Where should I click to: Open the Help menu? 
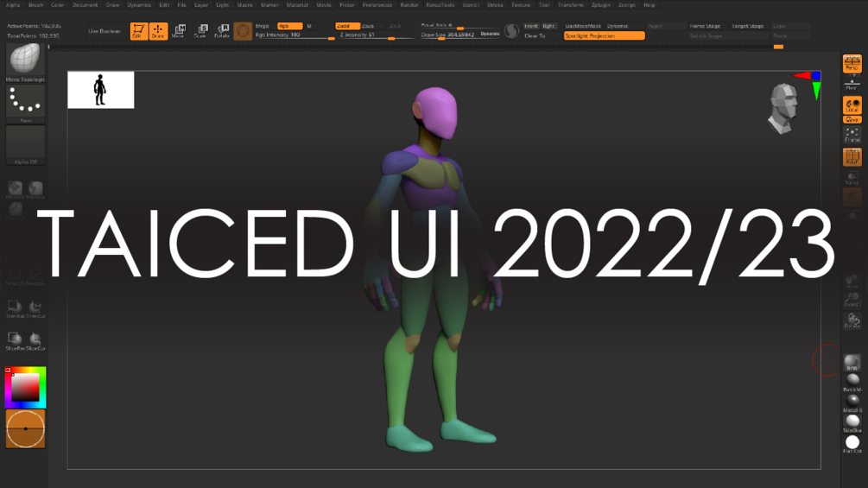click(649, 5)
